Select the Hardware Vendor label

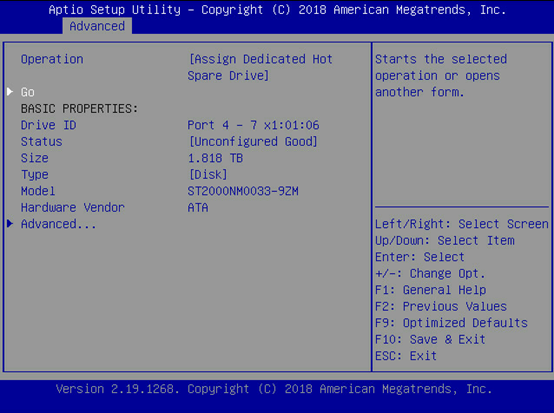pyautogui.click(x=73, y=207)
